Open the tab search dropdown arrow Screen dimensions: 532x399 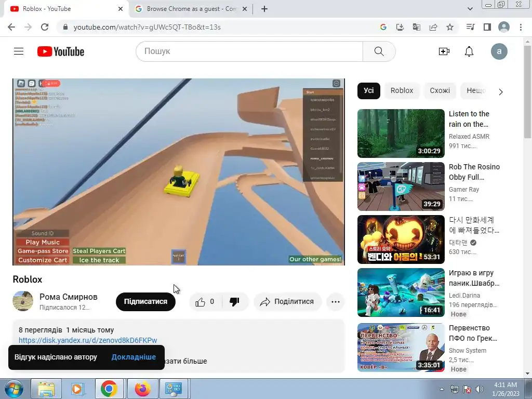click(470, 9)
